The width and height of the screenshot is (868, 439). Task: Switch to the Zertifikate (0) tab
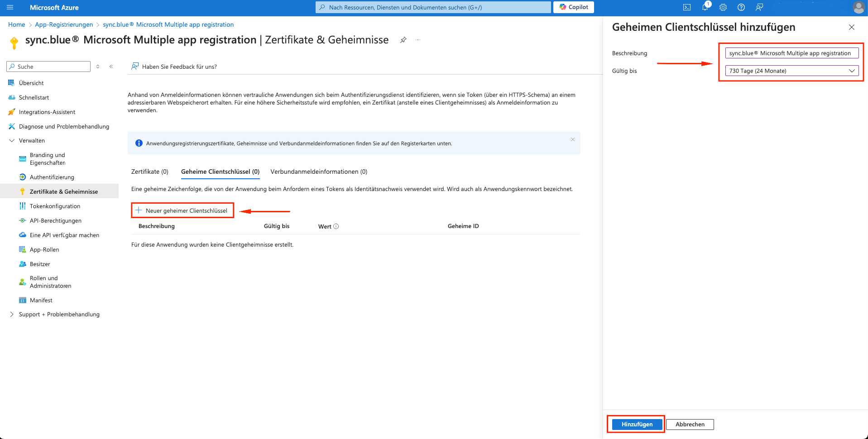click(149, 172)
